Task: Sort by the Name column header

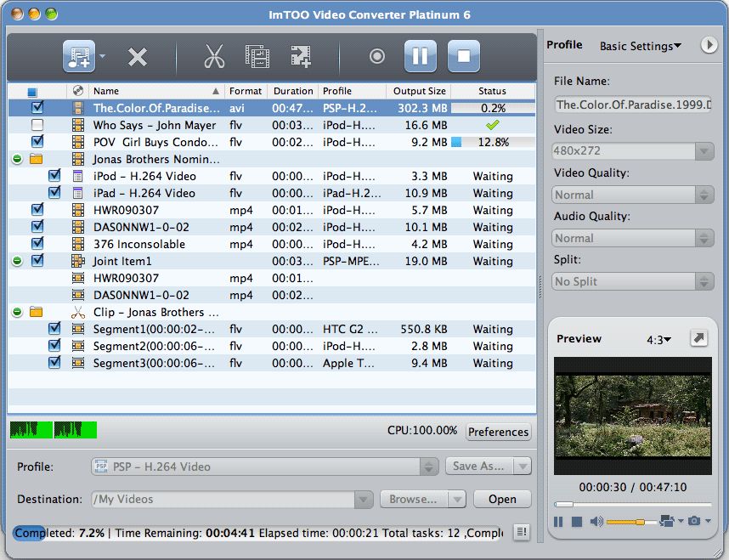Action: pyautogui.click(x=156, y=91)
